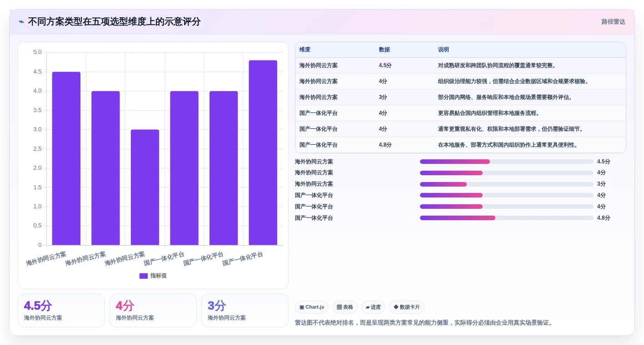Click the description 更容易贴合国内组织管理和本地服务流程
644x345 pixels.
(x=489, y=113)
